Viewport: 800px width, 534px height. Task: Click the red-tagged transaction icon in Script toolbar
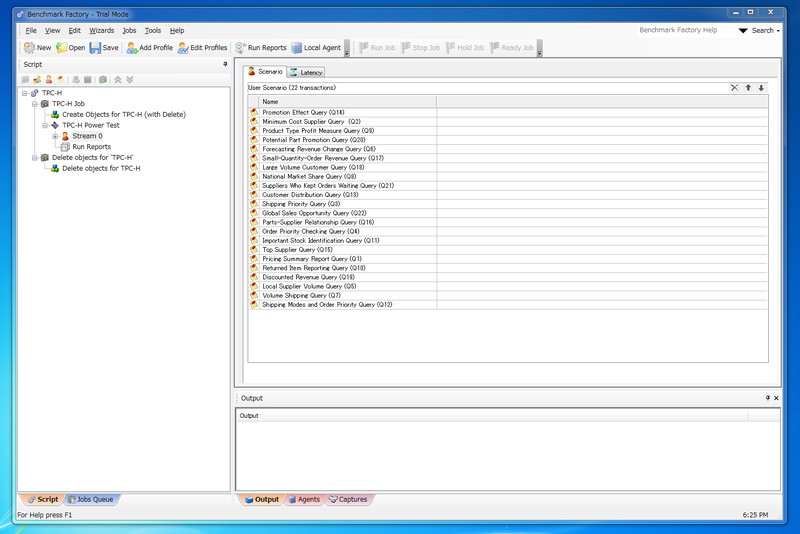pyautogui.click(x=60, y=80)
